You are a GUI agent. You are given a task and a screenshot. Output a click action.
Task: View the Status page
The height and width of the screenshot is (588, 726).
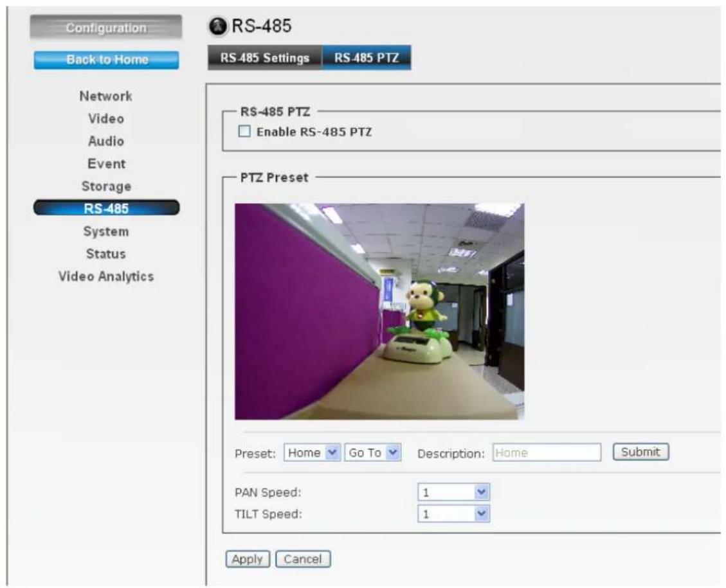106,254
